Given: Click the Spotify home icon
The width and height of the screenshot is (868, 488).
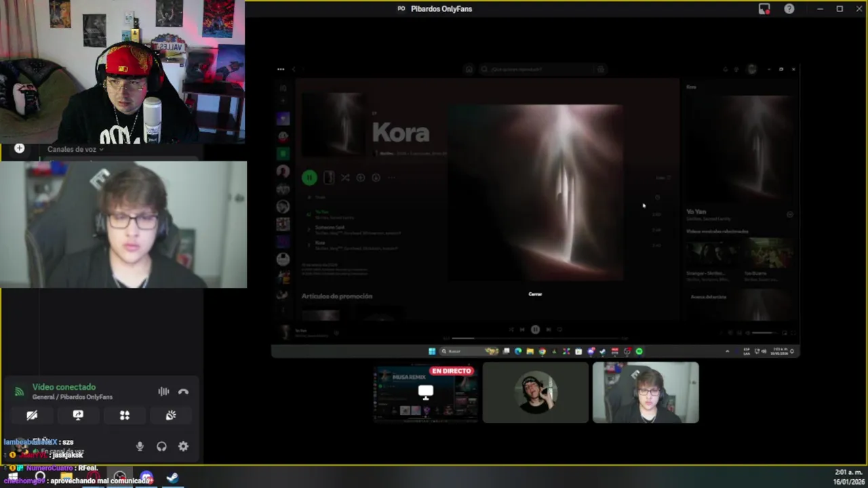Looking at the screenshot, I should (x=469, y=69).
